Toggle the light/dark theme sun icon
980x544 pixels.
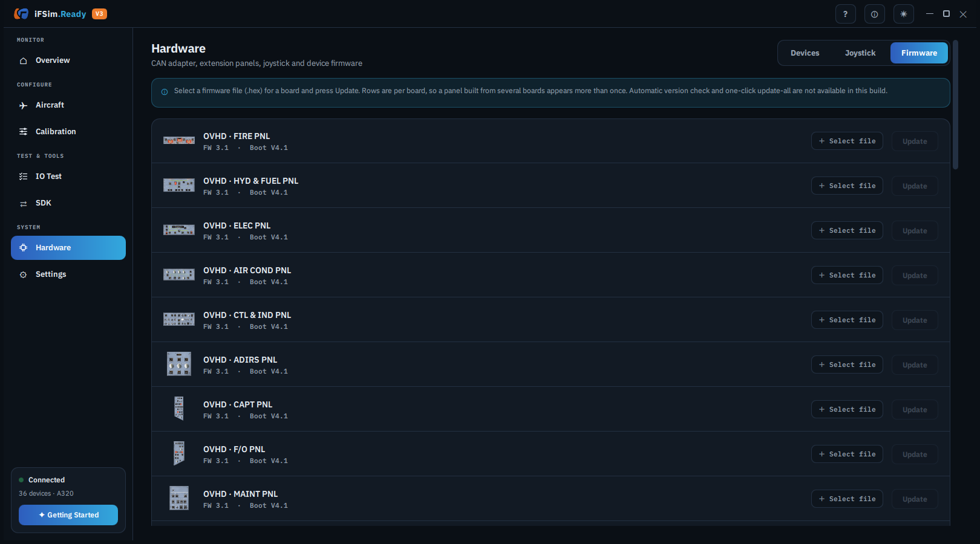pyautogui.click(x=903, y=14)
